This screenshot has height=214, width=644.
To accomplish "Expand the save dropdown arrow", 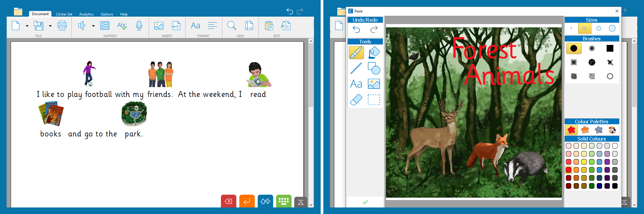I will click(50, 26).
